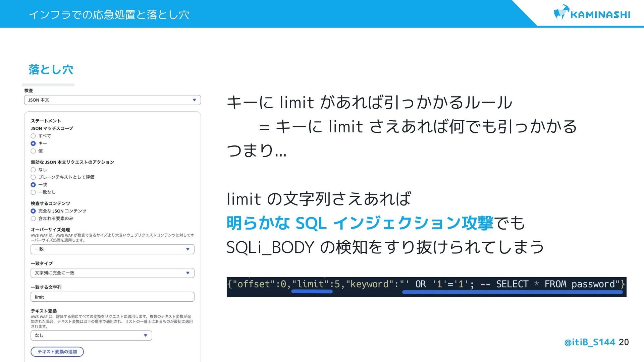Select 一致なし radio option
Viewport: 644px width, 362px height.
(x=33, y=192)
